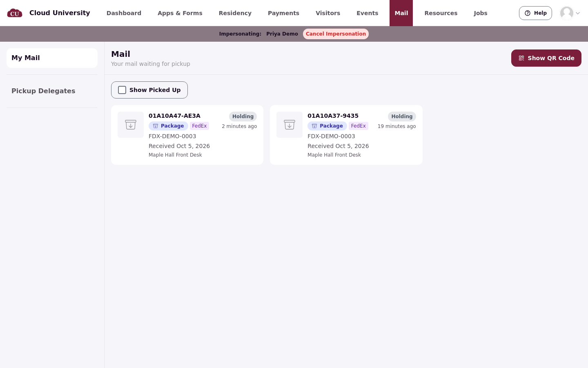The image size is (588, 368).
Task: Click the package box icon for 01A10A37-9435
Action: [x=290, y=125]
